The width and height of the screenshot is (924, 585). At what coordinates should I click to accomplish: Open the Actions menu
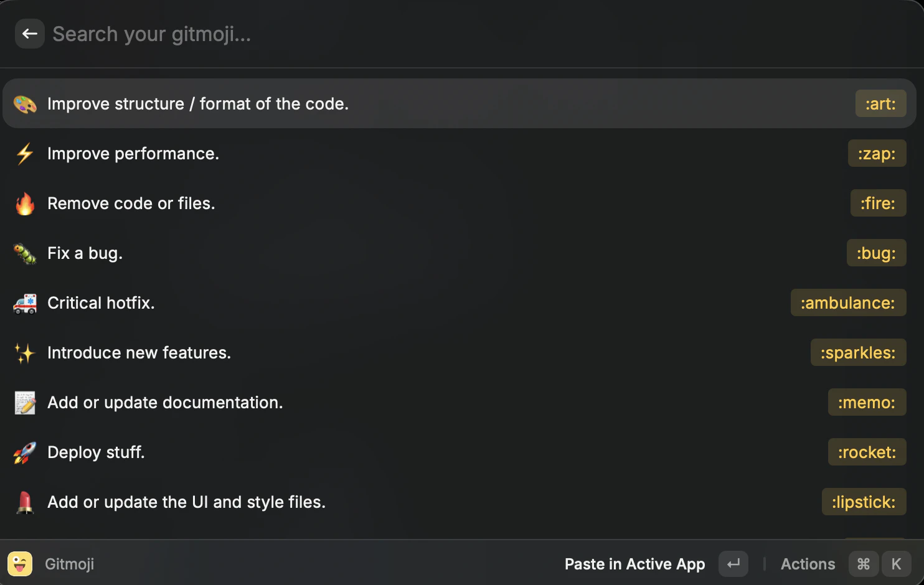[808, 564]
